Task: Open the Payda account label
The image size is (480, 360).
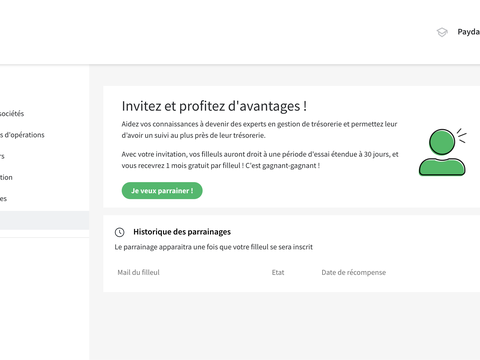Action: [469, 32]
